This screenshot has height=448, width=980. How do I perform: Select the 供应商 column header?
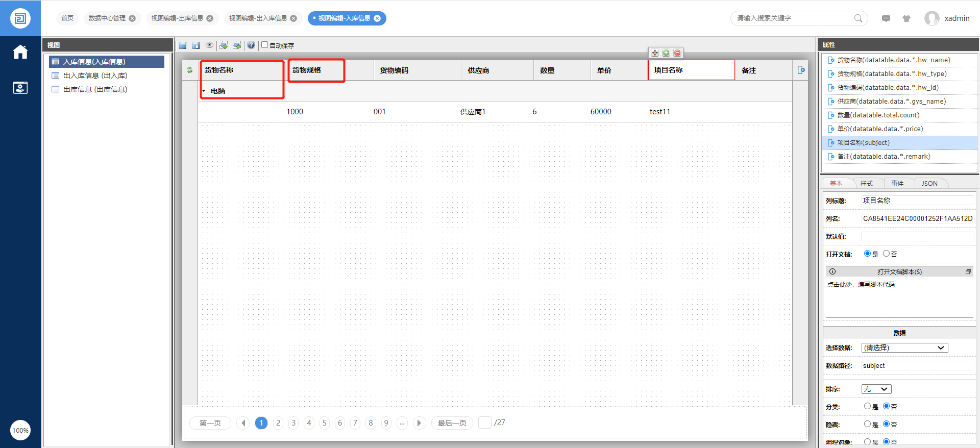coord(498,70)
